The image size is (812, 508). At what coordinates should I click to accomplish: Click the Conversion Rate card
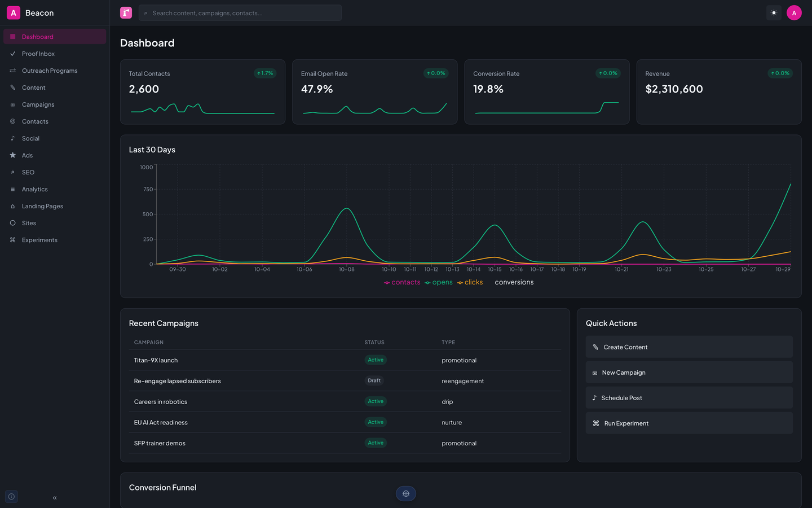click(x=547, y=91)
